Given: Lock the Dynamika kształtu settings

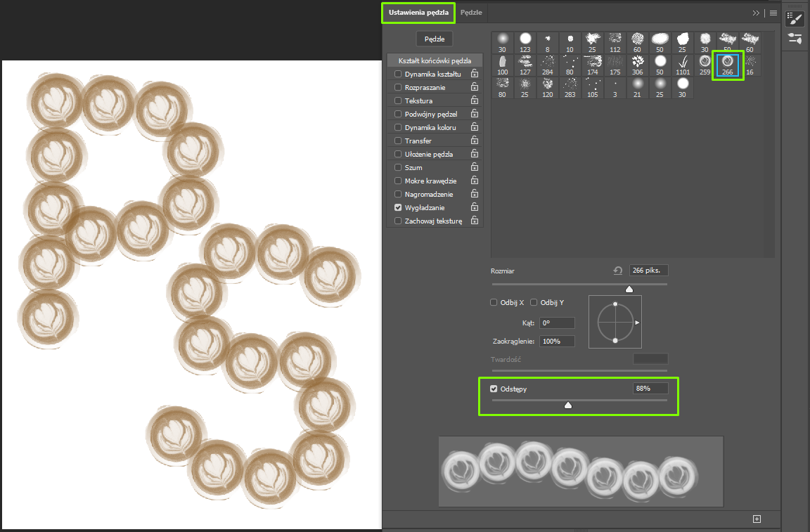Looking at the screenshot, I should point(474,74).
